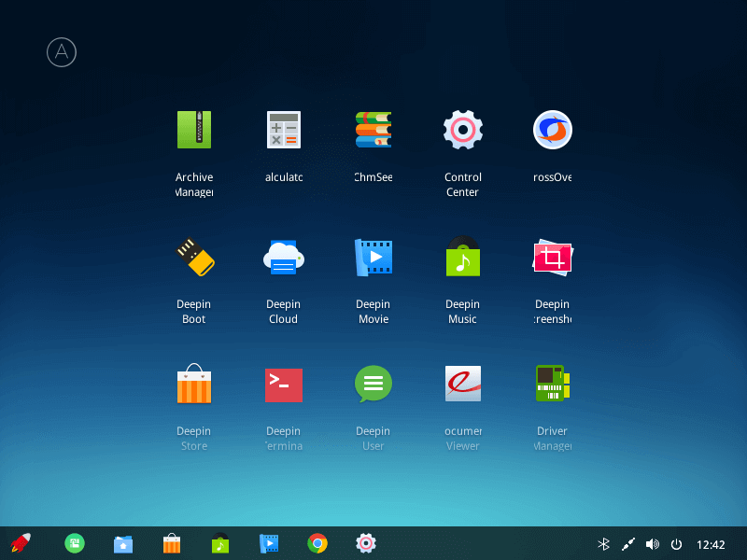Open Document Viewer
This screenshot has width=747, height=560.
click(x=462, y=384)
